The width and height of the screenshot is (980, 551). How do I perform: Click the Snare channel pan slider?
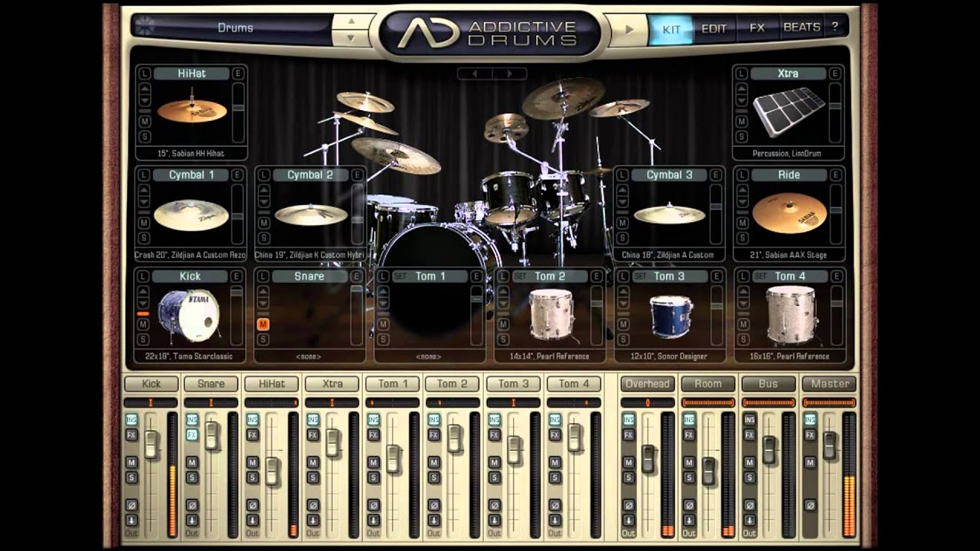(211, 403)
